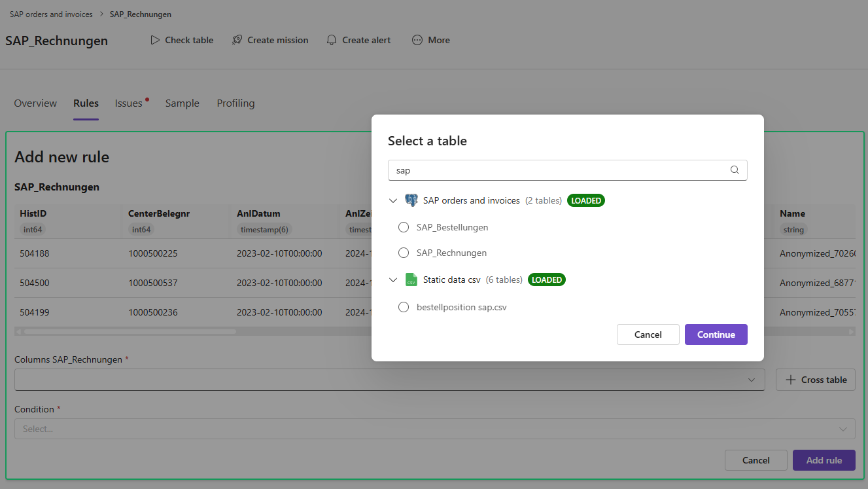Click the CSV file icon beside Static data csv
Screen dimensions: 868x489
(x=411, y=280)
